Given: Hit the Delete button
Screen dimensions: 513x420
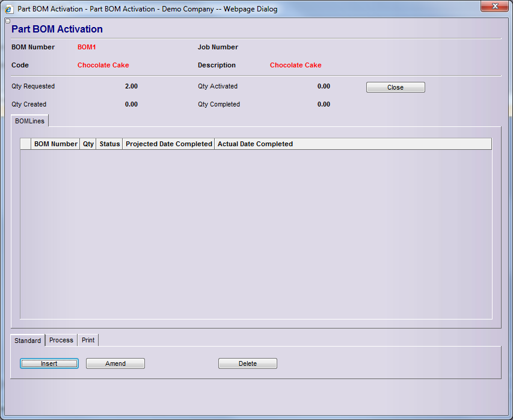Looking at the screenshot, I should tap(248, 363).
